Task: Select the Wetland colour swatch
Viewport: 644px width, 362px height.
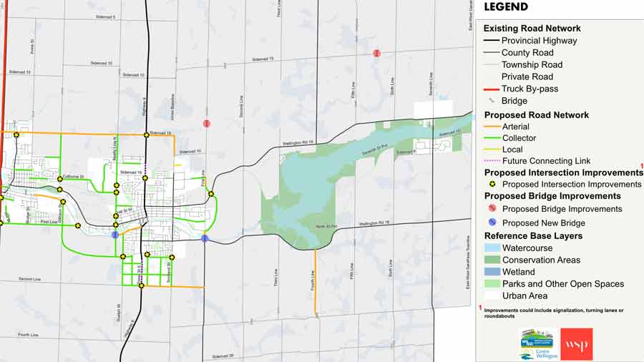Action: pos(492,272)
